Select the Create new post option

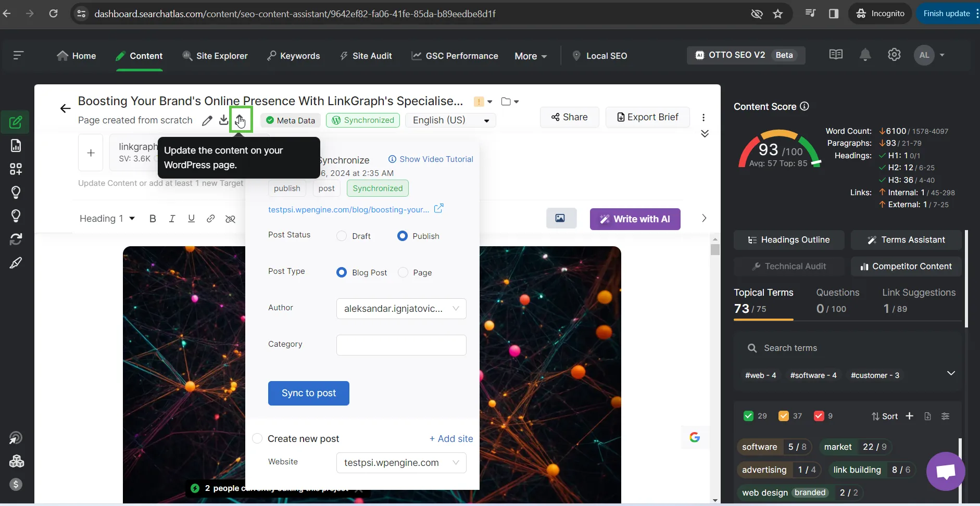click(257, 439)
